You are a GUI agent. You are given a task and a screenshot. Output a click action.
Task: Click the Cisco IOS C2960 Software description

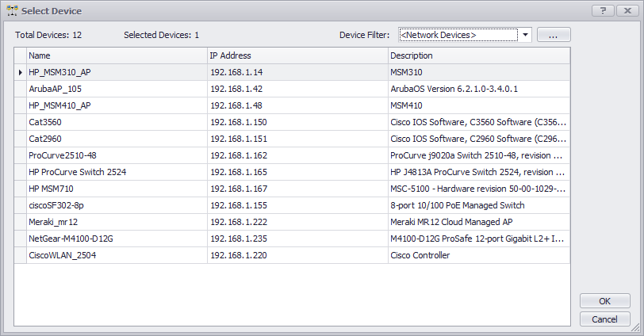(x=479, y=139)
